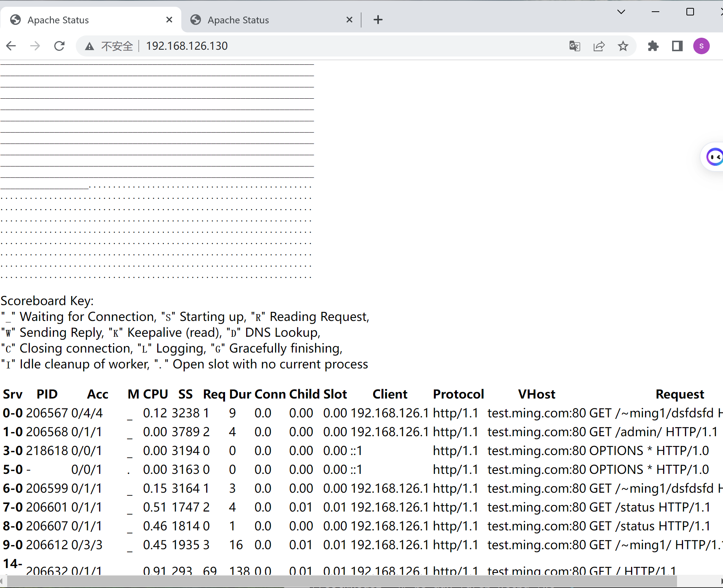Click the horizontal scrollbar at the bottom
This screenshot has height=588, width=723.
[339, 581]
